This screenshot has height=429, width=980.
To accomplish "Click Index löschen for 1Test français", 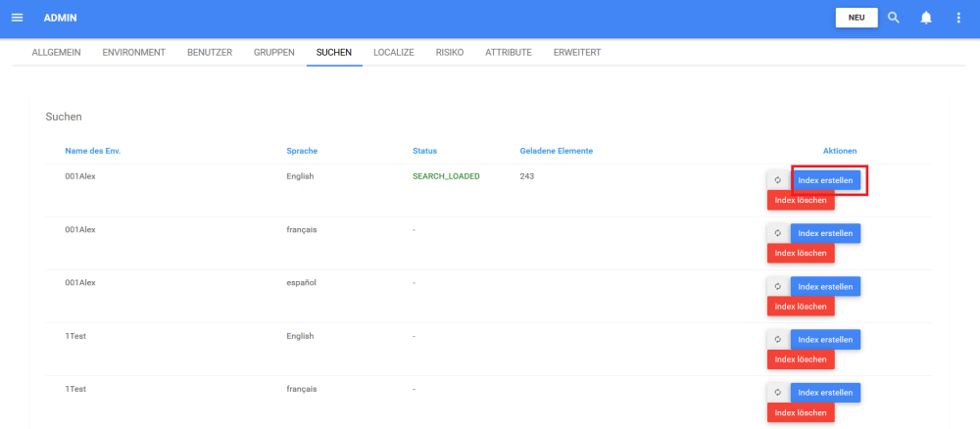I will 802,412.
